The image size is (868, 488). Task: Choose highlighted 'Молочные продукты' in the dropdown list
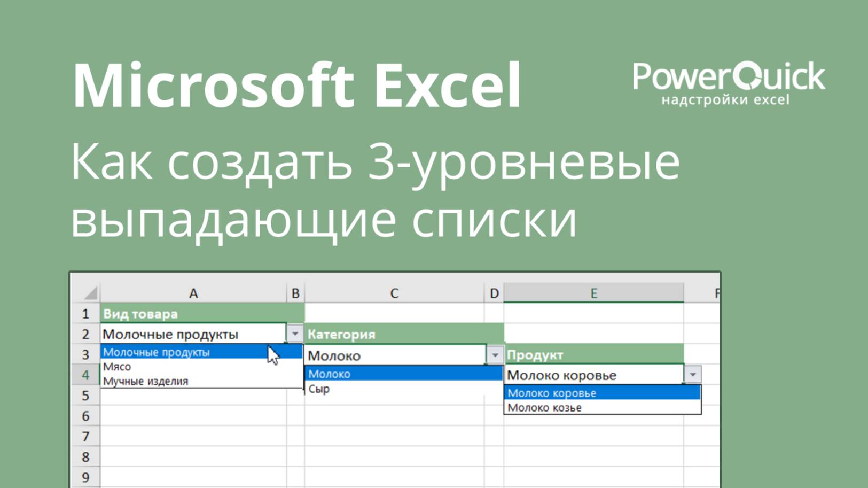click(201, 352)
